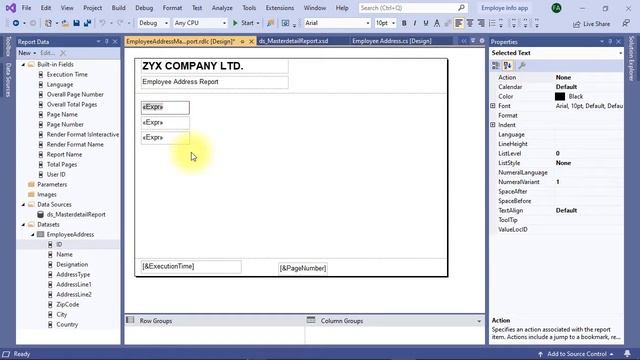
Task: Click the Categorized view icon in Properties
Action: click(496, 65)
